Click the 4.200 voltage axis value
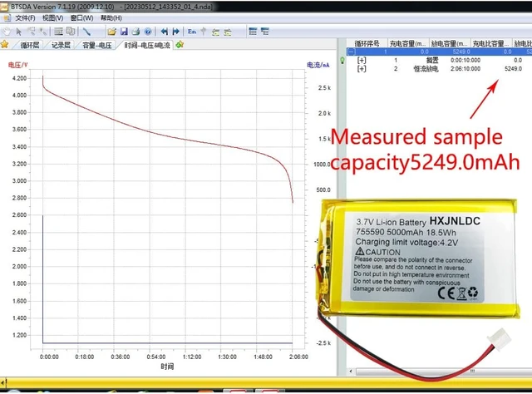The height and width of the screenshot is (394, 532). tap(19, 78)
